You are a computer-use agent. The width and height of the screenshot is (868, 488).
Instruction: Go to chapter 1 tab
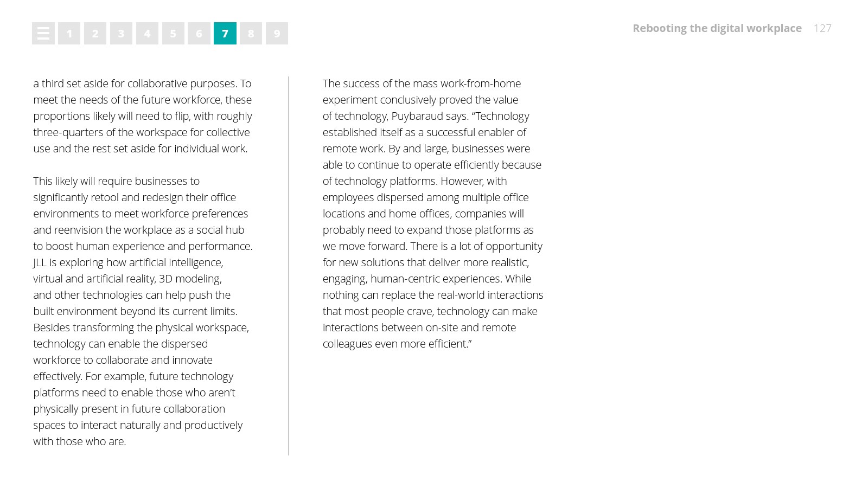pyautogui.click(x=69, y=34)
